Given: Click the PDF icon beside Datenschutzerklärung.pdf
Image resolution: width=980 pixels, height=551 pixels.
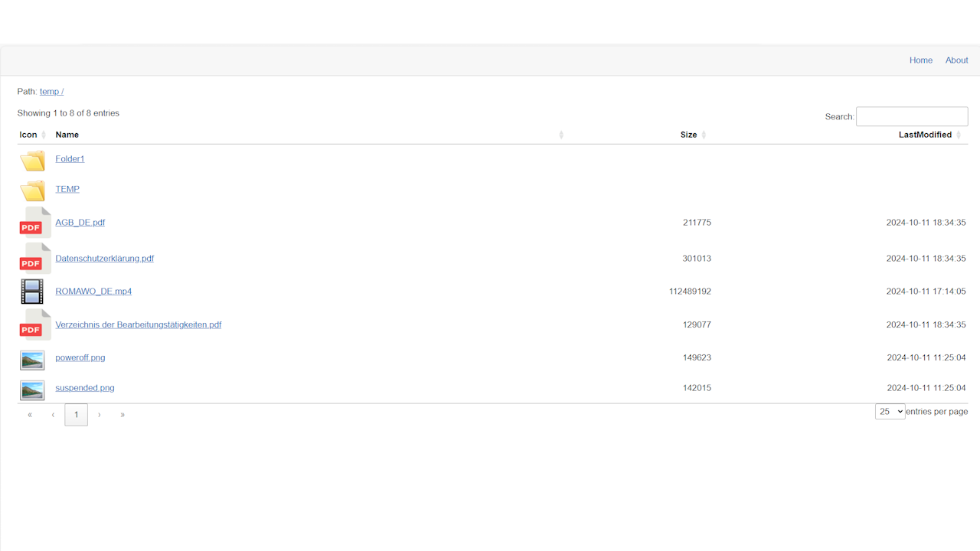Looking at the screenshot, I should (34, 259).
